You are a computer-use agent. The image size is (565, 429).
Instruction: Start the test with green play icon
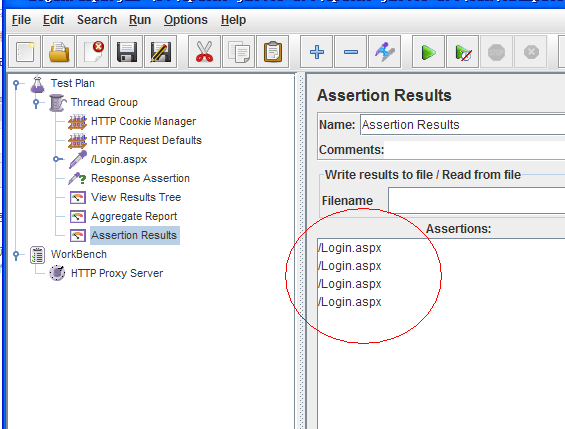[x=428, y=52]
